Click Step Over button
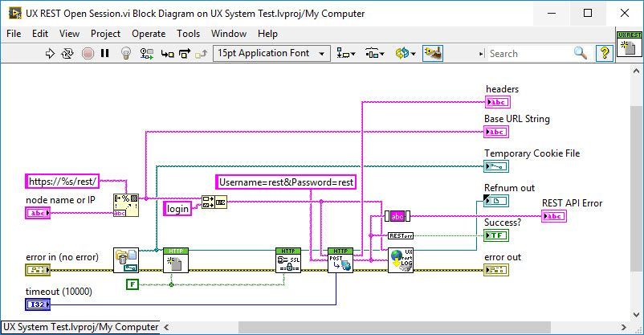The height and width of the screenshot is (335, 644). point(185,54)
